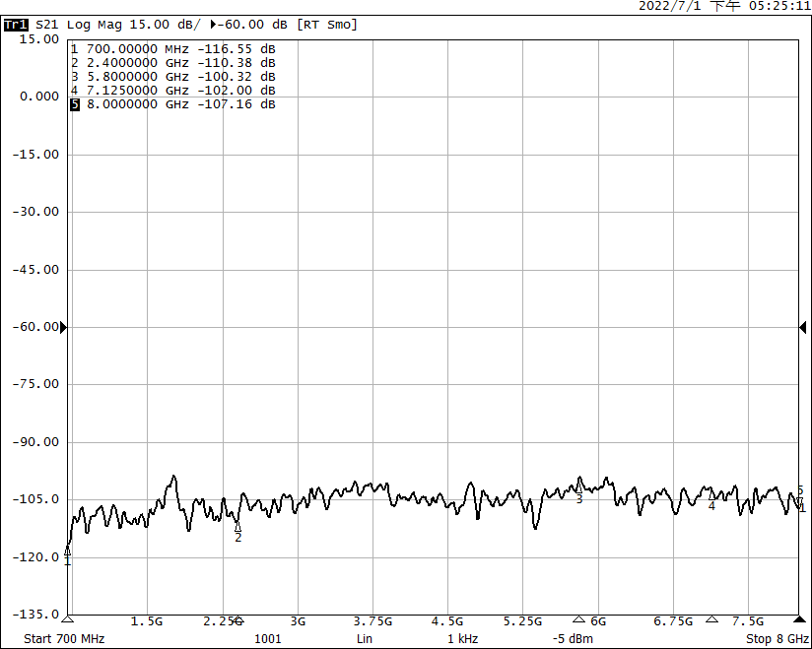
Task: Toggle the RT Smo status indicator
Action: coord(328,24)
